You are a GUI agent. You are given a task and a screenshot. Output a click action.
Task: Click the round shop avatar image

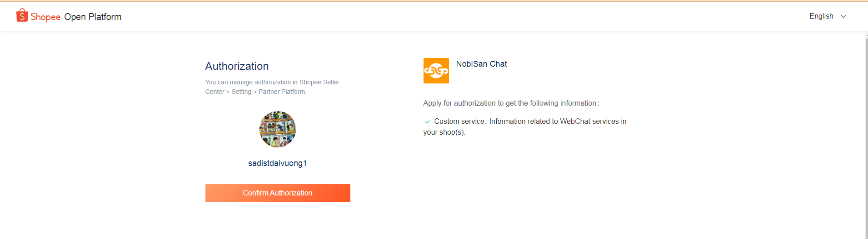(278, 129)
